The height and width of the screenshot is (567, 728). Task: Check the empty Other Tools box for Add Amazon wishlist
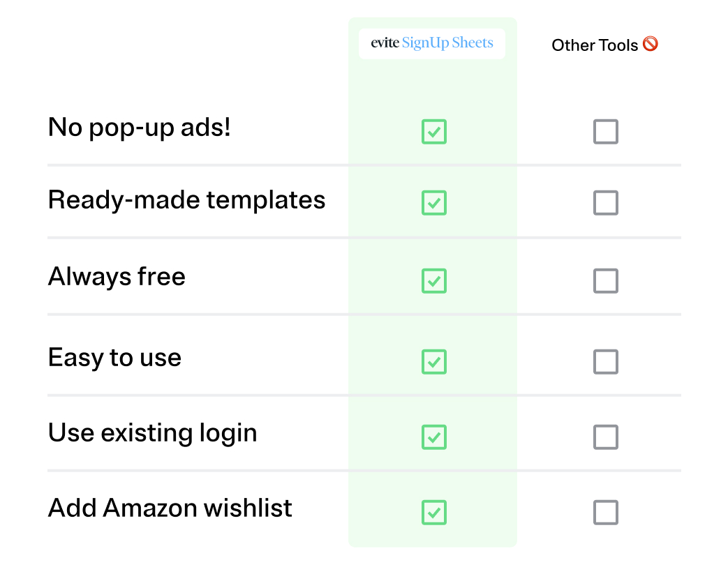606,512
